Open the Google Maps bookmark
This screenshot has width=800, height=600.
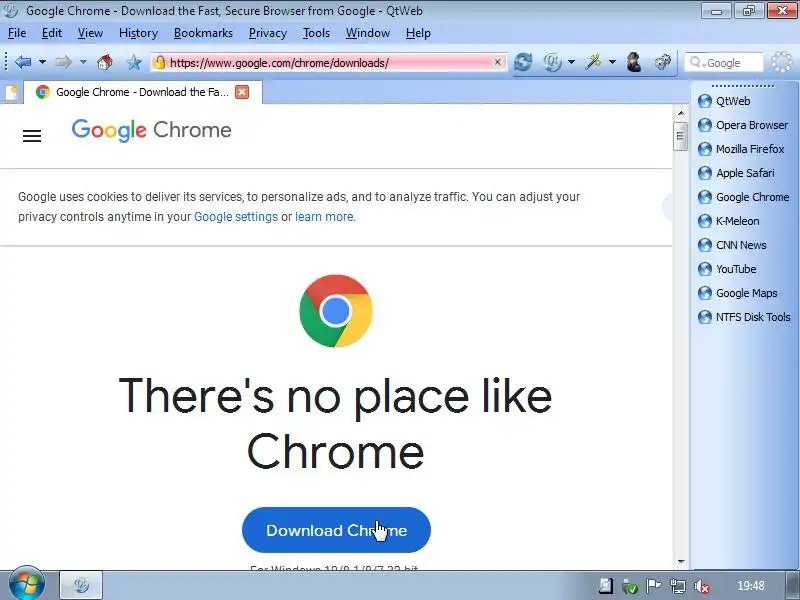click(737, 293)
